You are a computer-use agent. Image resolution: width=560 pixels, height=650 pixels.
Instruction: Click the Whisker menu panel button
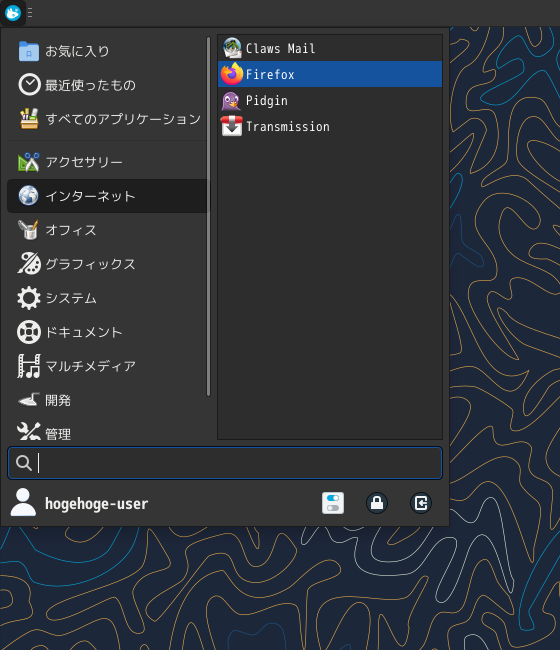[x=13, y=13]
